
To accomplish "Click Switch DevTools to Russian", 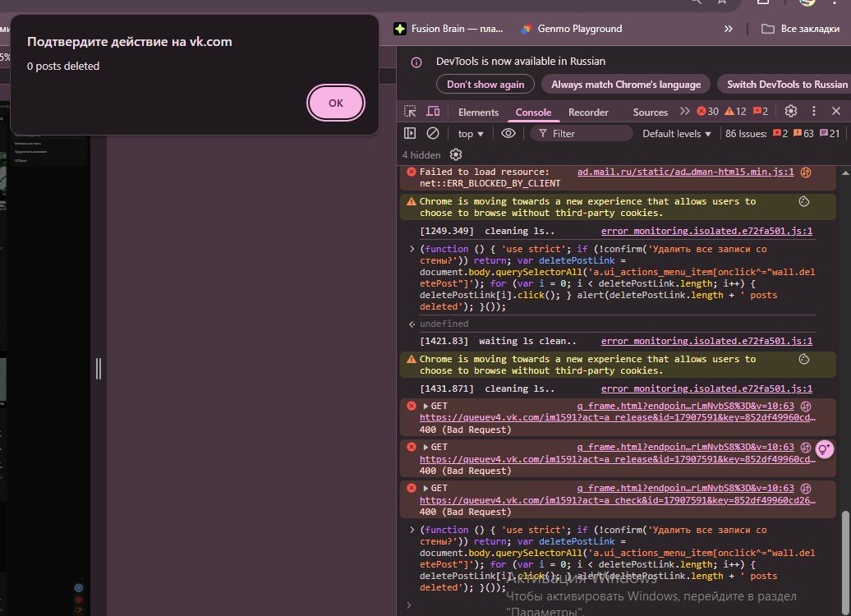I will 786,84.
